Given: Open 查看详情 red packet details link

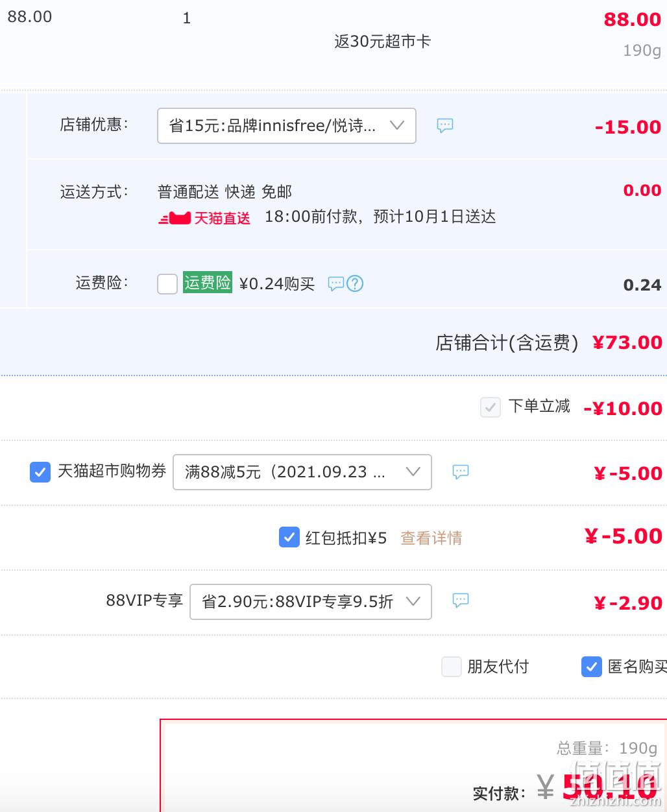Looking at the screenshot, I should pos(431,538).
